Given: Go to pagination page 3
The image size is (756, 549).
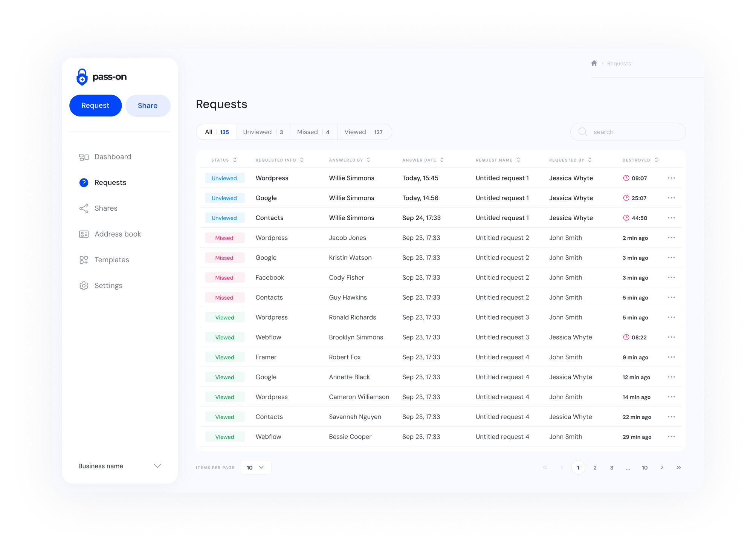Looking at the screenshot, I should coord(611,468).
